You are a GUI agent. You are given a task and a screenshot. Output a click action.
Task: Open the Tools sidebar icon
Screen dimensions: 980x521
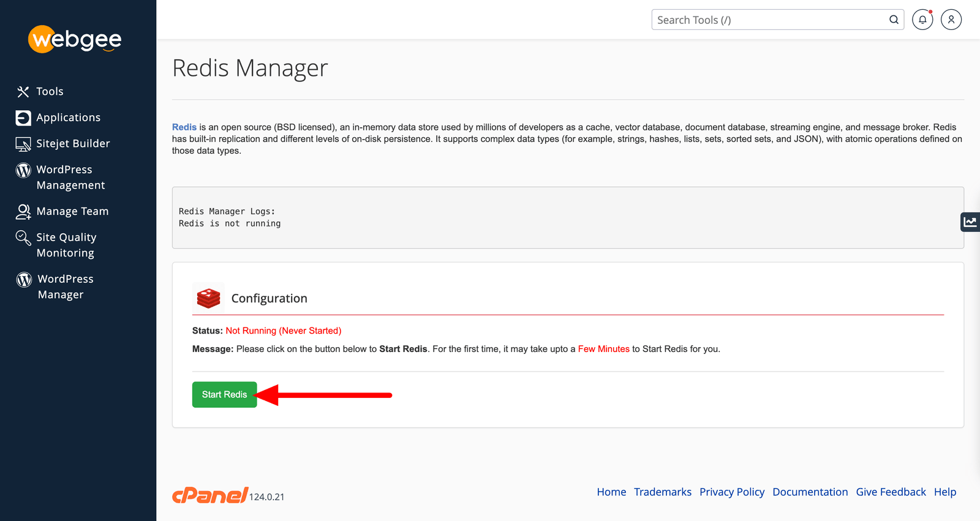(x=23, y=92)
